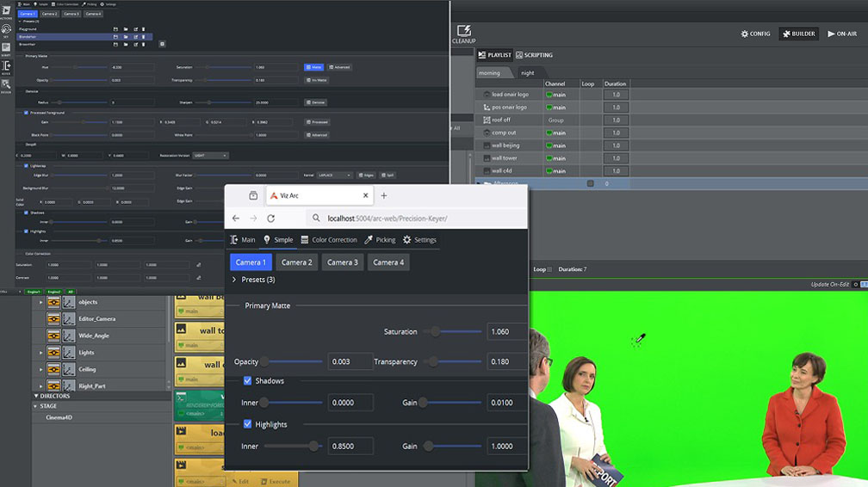Click the browser back arrow
This screenshot has width=868, height=487.
pos(236,219)
